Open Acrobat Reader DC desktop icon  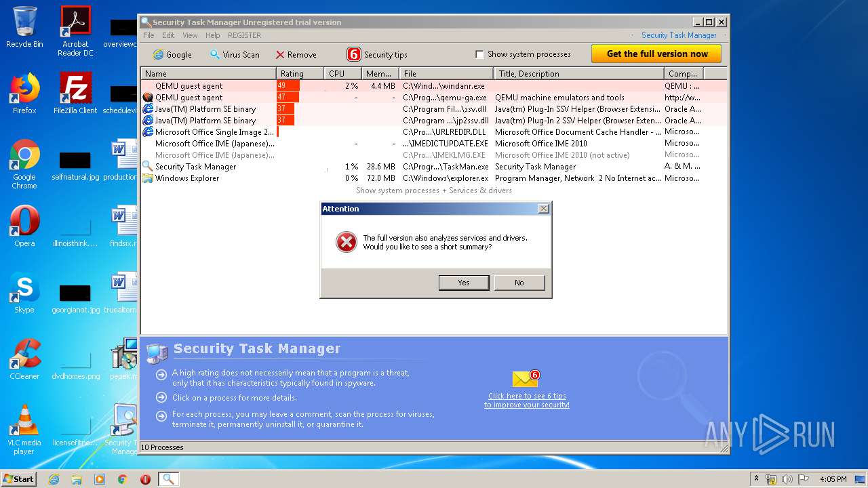point(75,31)
